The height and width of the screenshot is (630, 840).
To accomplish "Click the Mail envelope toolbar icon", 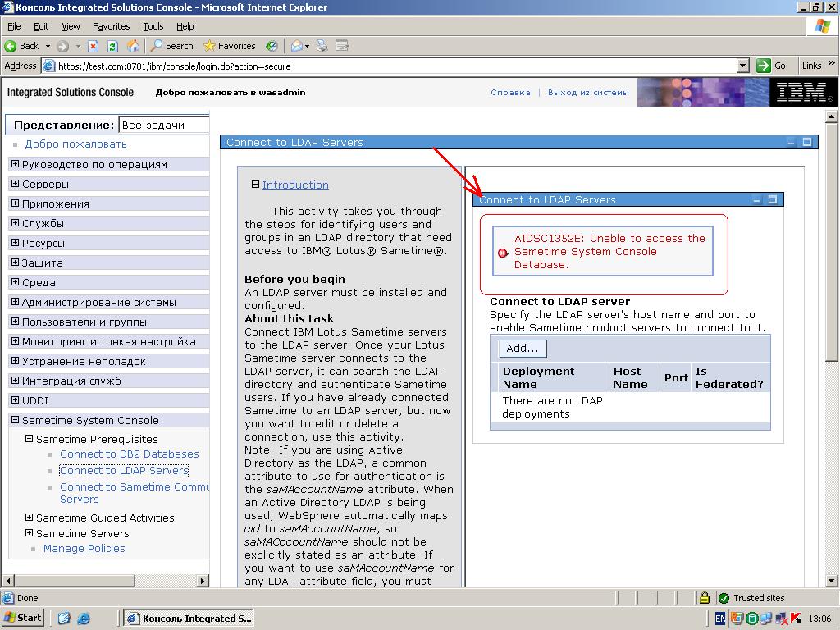I will (x=296, y=46).
